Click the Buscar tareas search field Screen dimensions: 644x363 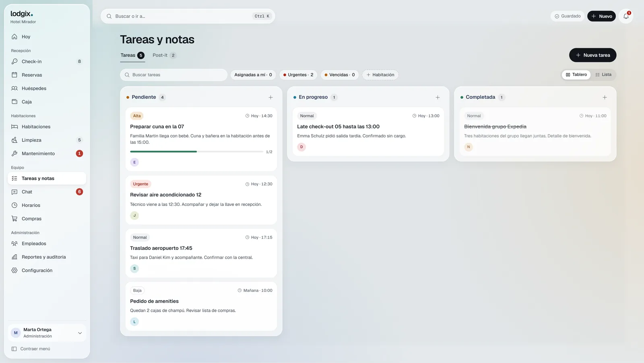click(x=173, y=75)
